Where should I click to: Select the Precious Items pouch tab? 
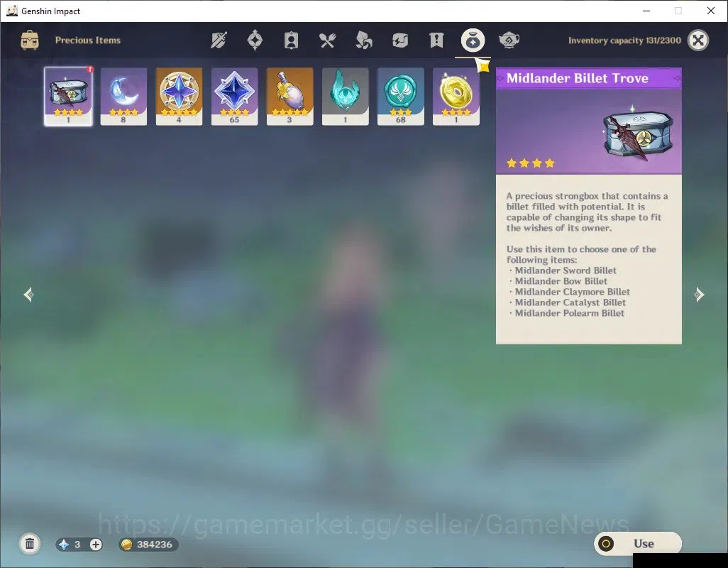point(473,40)
